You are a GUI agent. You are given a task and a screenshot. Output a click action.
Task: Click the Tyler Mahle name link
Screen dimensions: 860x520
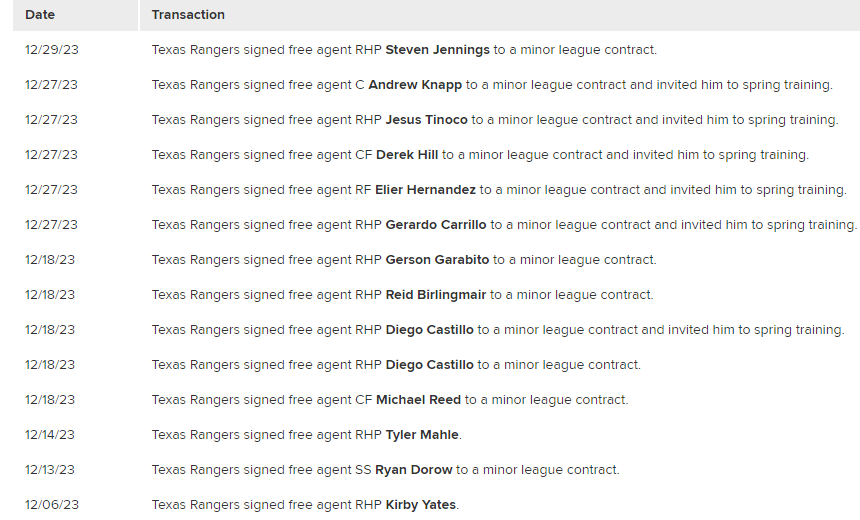pos(423,435)
